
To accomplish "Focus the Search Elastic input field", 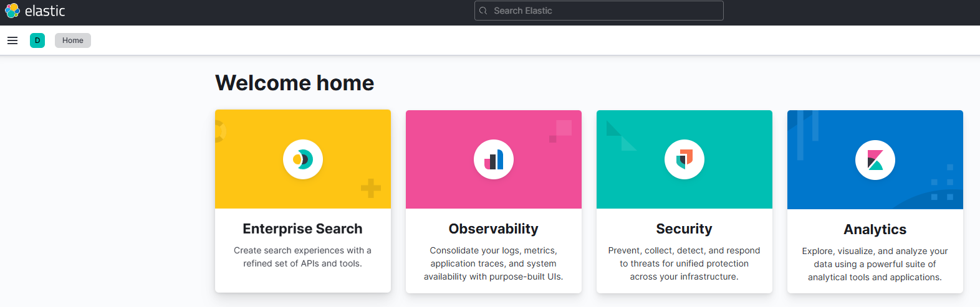I will coord(599,11).
